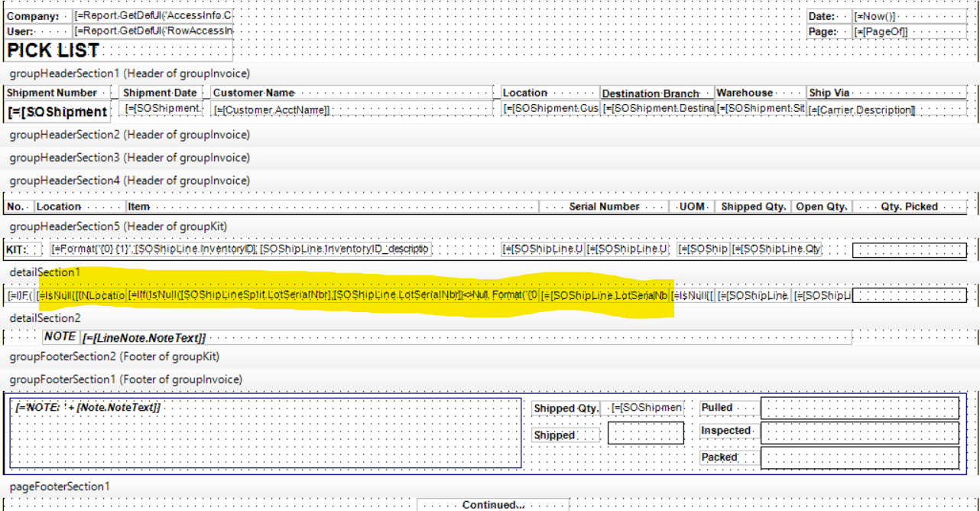Select the Qty. Picked header label

tap(910, 207)
